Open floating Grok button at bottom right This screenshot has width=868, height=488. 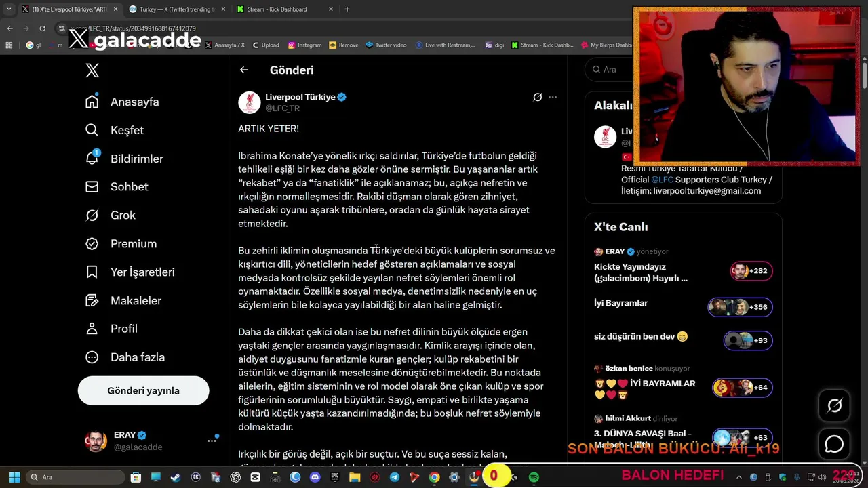tap(834, 405)
